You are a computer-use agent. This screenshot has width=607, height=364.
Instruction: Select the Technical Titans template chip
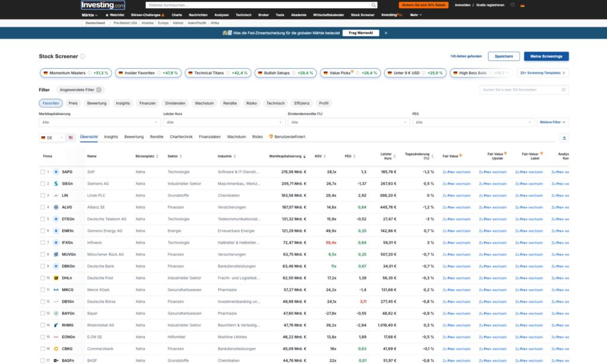coord(218,73)
